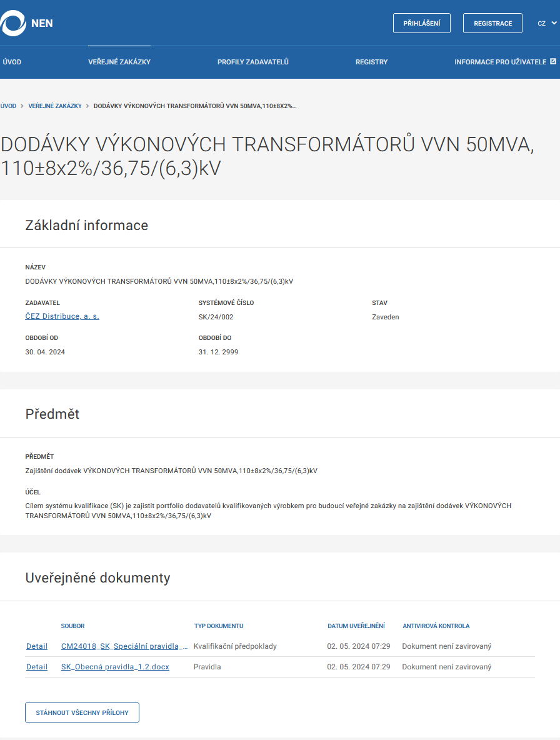Click STÁHNOUT VŠECHNY PŘÍLOHY button
560x740 pixels.
[81, 712]
